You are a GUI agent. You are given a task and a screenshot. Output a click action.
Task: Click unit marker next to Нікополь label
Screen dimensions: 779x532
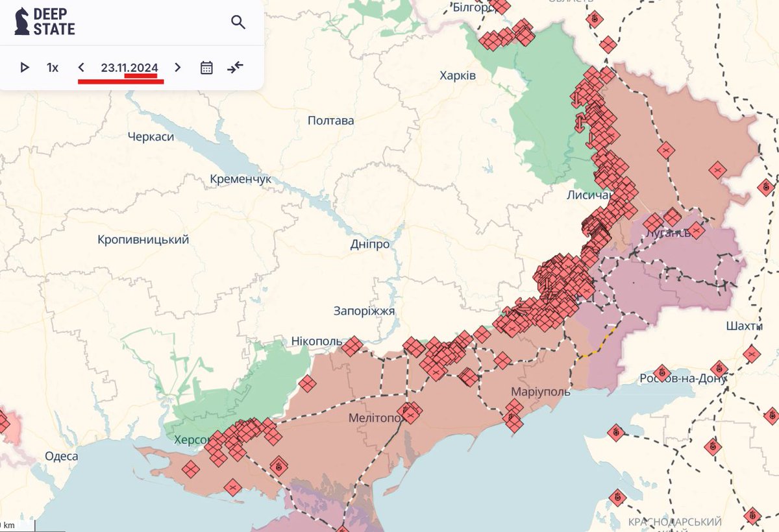pyautogui.click(x=352, y=346)
